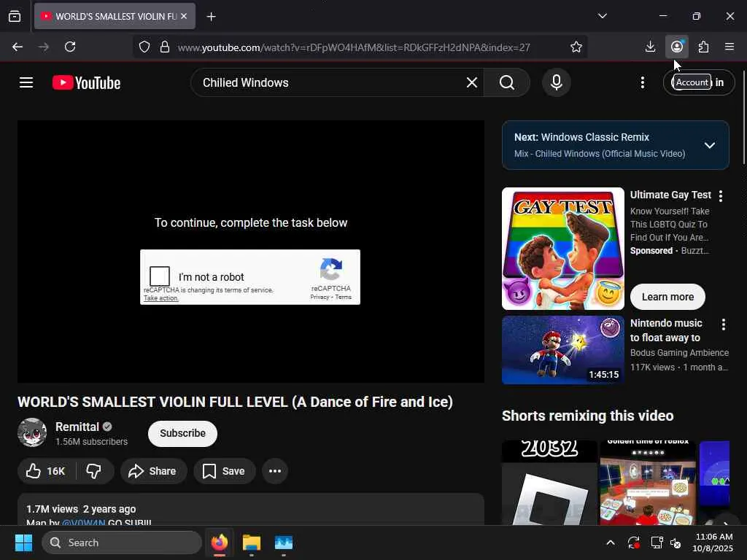Open reCAPTCHA Terms link

[343, 297]
